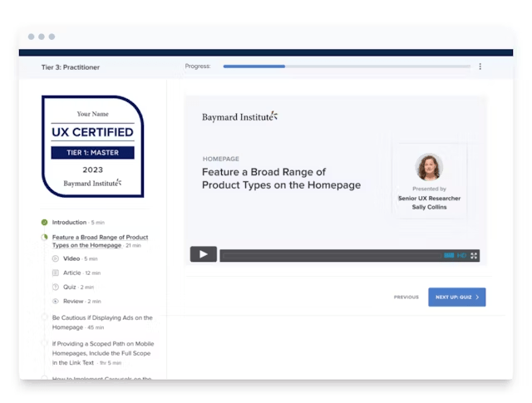Screen dimensions: 532x403
Task: Seek within the video timeline bar
Action: [x=331, y=255]
